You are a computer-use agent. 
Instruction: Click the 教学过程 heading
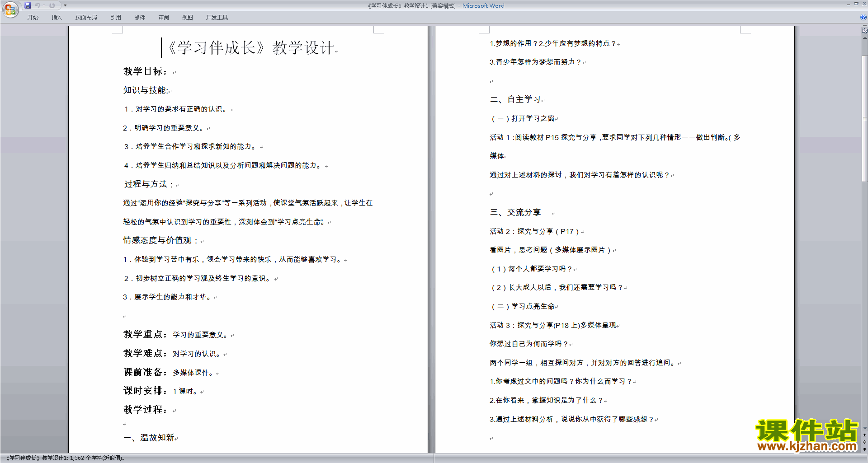click(145, 410)
